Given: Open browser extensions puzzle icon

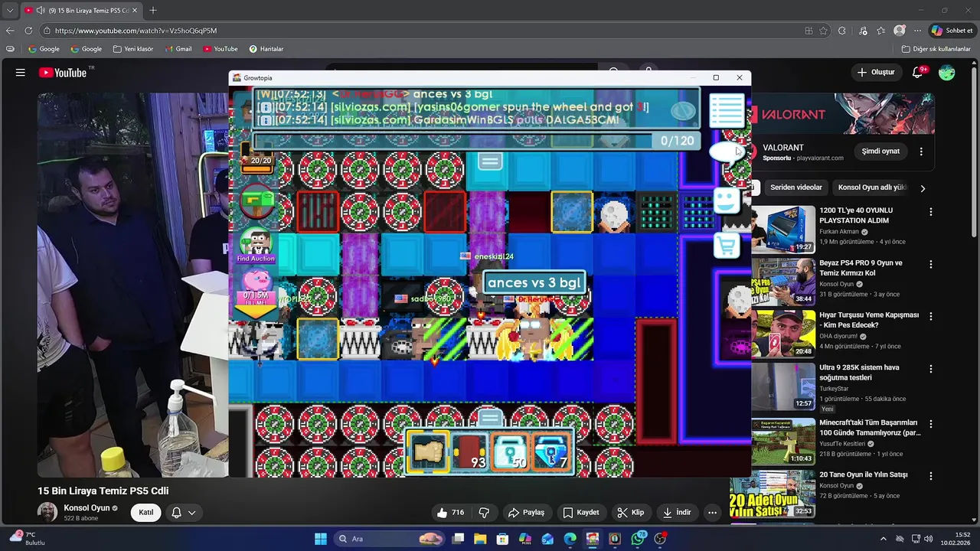Looking at the screenshot, I should tap(842, 31).
